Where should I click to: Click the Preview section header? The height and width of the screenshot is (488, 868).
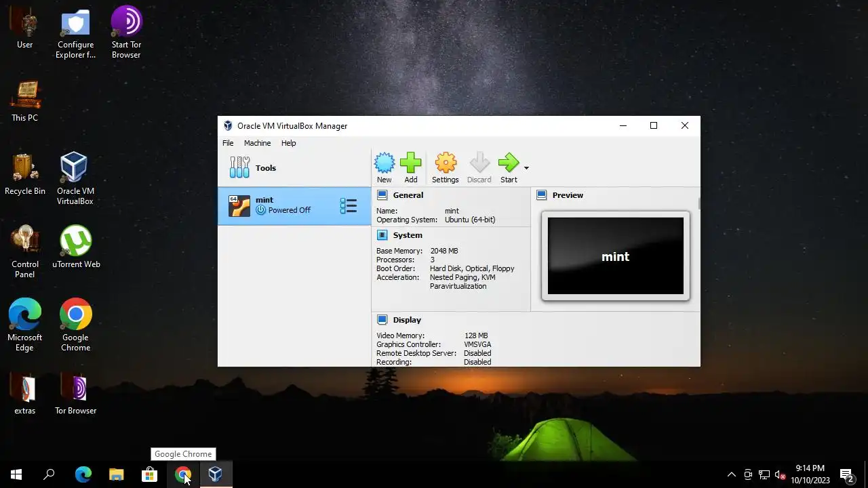[x=568, y=195]
